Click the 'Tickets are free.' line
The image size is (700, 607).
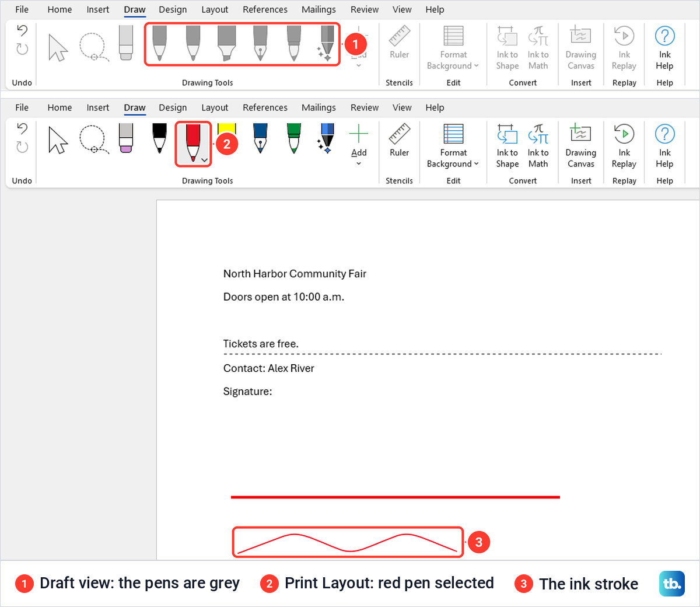pos(261,344)
